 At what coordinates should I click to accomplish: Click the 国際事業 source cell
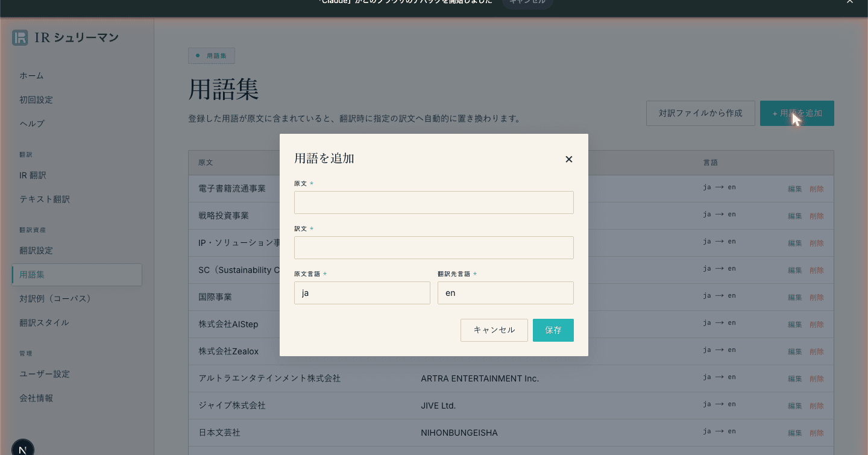(x=215, y=297)
